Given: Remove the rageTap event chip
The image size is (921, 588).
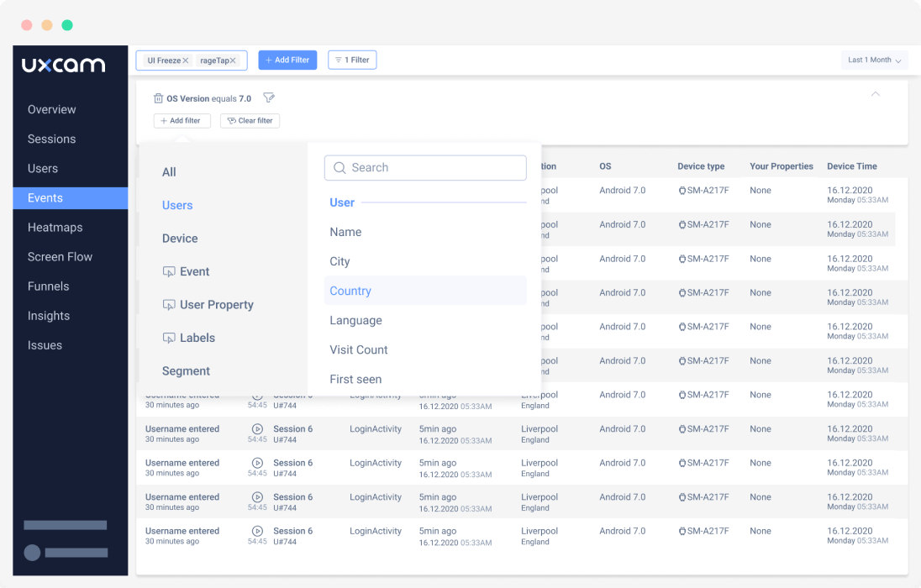Looking at the screenshot, I should [x=233, y=60].
